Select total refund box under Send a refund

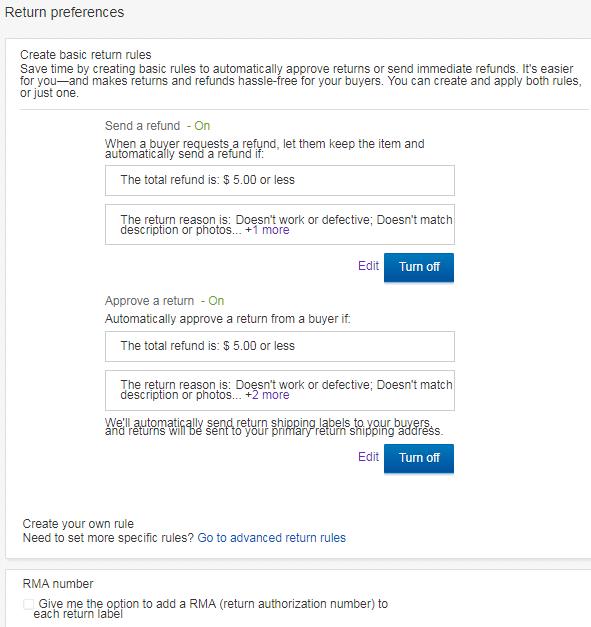[x=280, y=180]
